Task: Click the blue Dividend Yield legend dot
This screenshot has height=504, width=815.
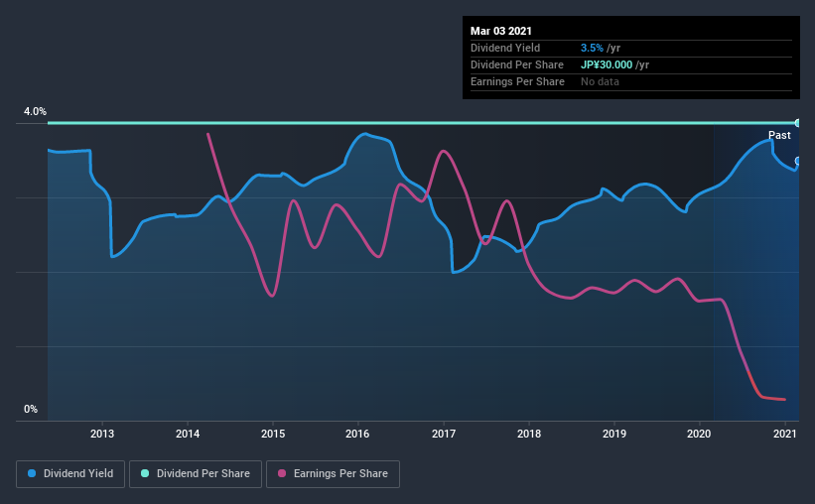Action: click(x=32, y=473)
